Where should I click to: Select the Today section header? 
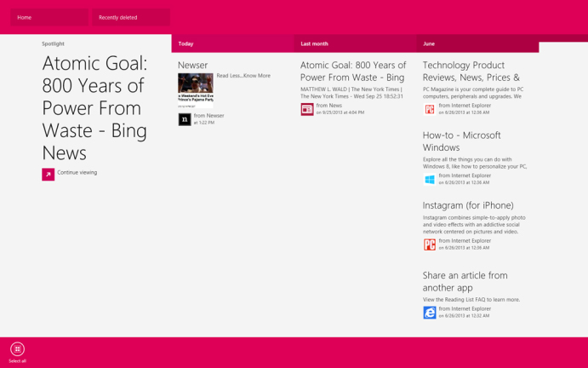click(186, 43)
